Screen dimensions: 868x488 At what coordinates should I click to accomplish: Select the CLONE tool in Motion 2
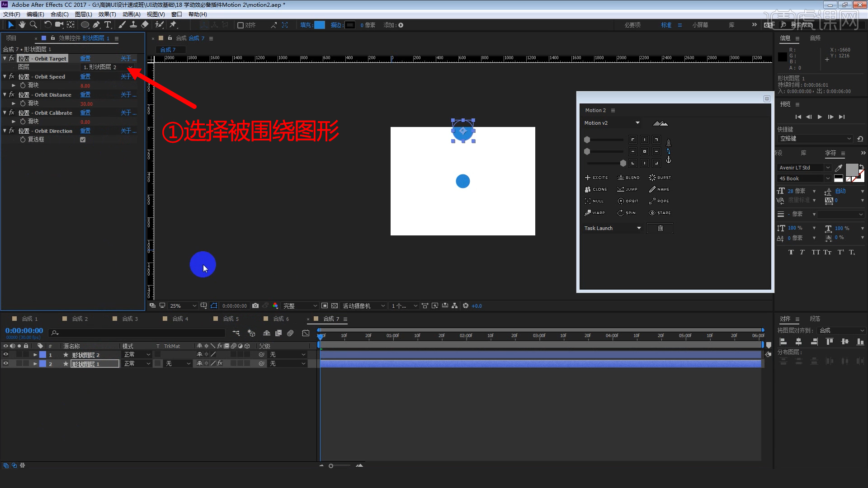point(595,189)
